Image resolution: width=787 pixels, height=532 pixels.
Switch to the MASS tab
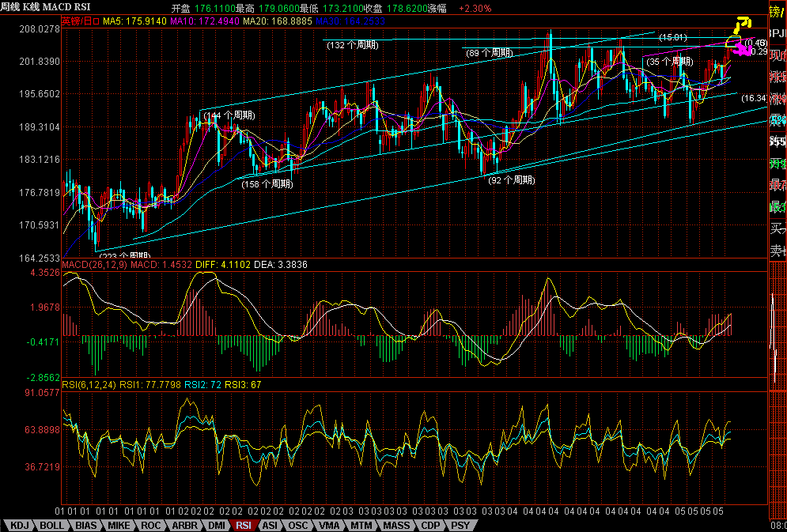[x=395, y=525]
